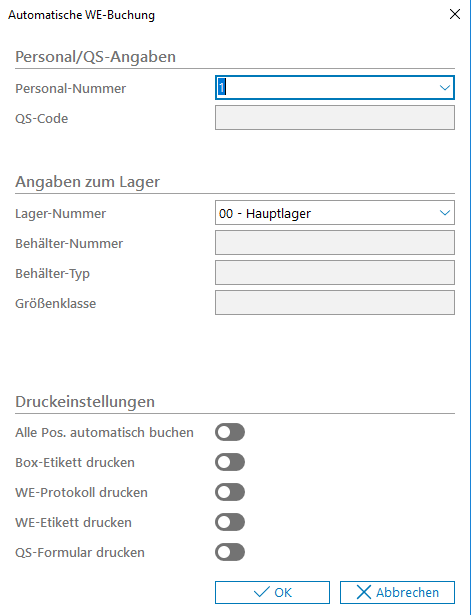Open the Personal-Nummer dropdown arrow
Image resolution: width=471 pixels, height=615 pixels.
[444, 87]
